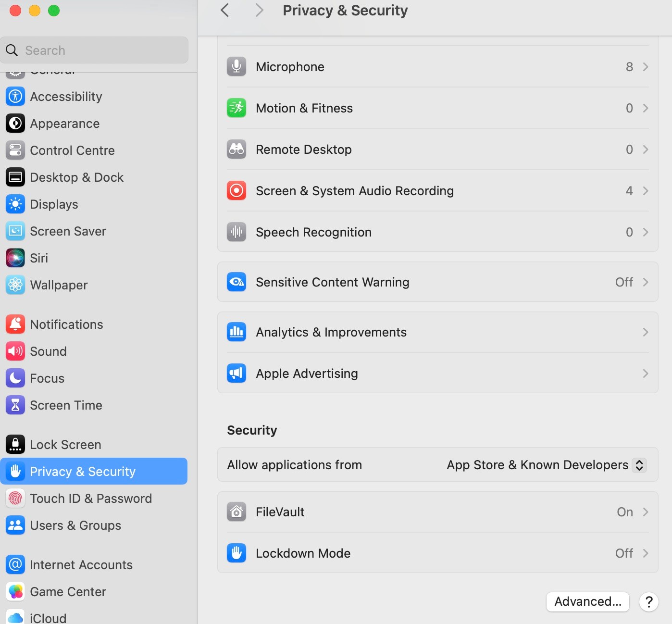Select the Control Centre sidebar icon

tap(15, 150)
